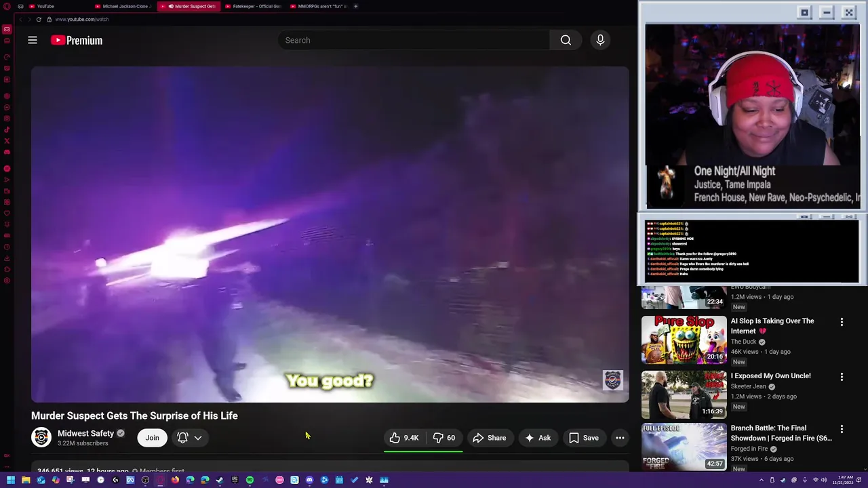This screenshot has height=488, width=868.
Task: Open Skeeter Jean uncle video thumbnail
Action: point(684,394)
